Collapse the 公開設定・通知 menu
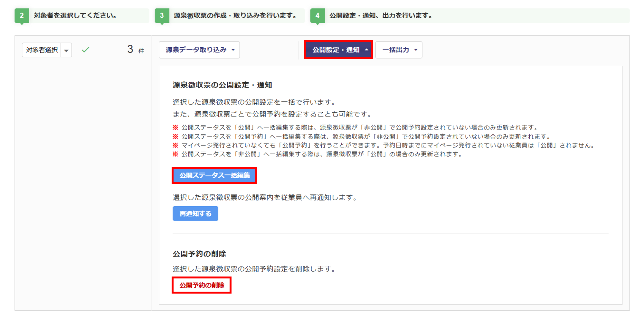Image resolution: width=644 pixels, height=319 pixels. 339,50
